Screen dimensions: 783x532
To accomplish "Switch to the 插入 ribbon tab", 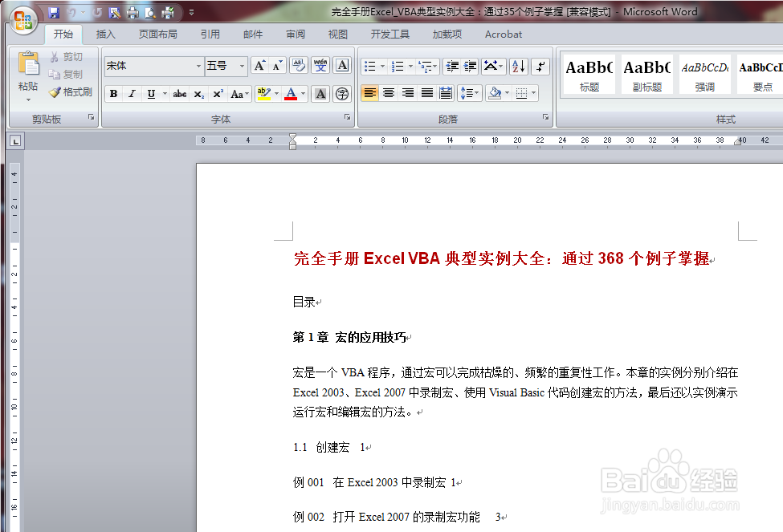I will point(105,34).
